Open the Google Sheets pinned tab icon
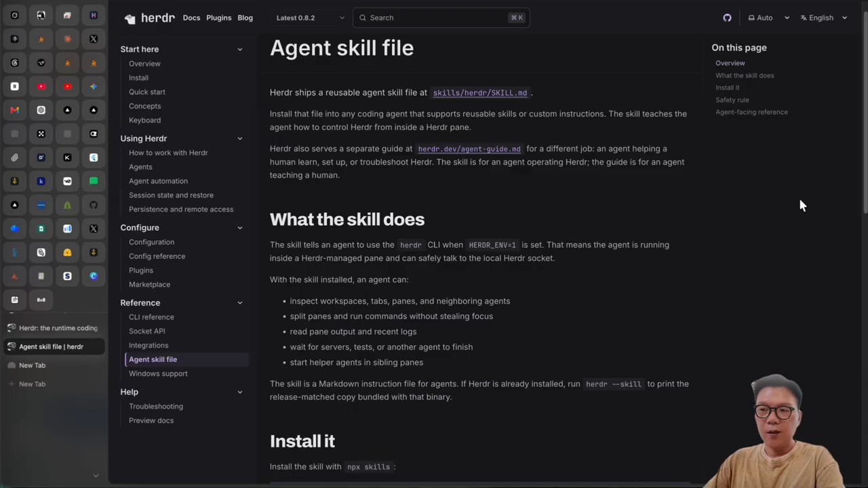This screenshot has width=868, height=488. tap(41, 228)
